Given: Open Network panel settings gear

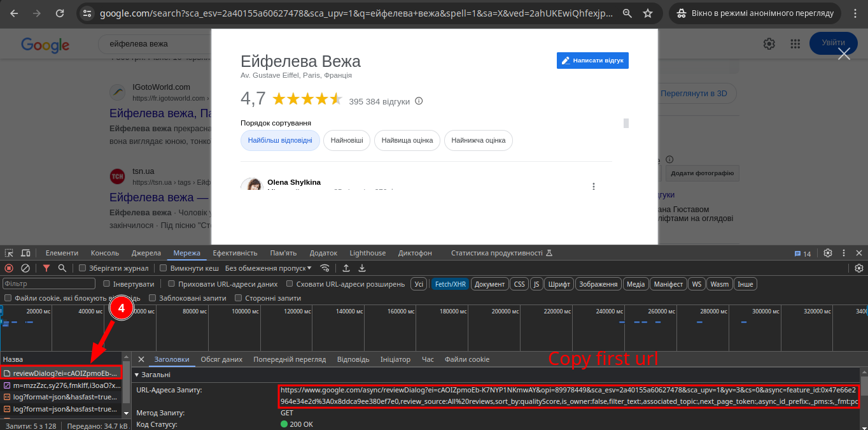Looking at the screenshot, I should pyautogui.click(x=859, y=268).
